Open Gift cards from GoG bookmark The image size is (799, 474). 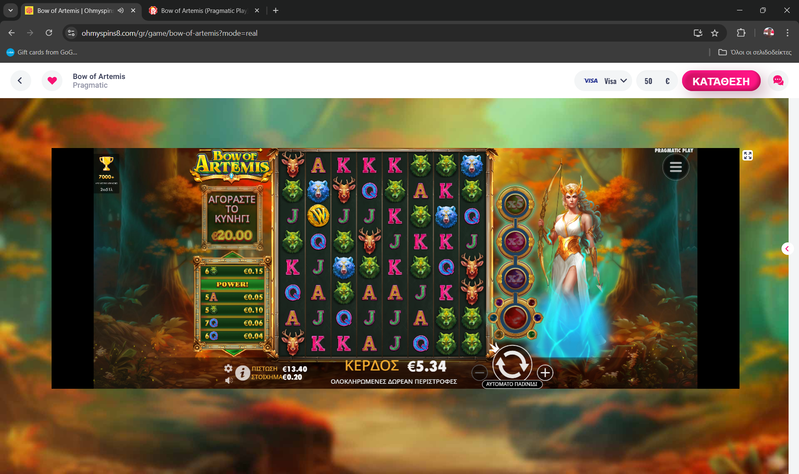[42, 52]
